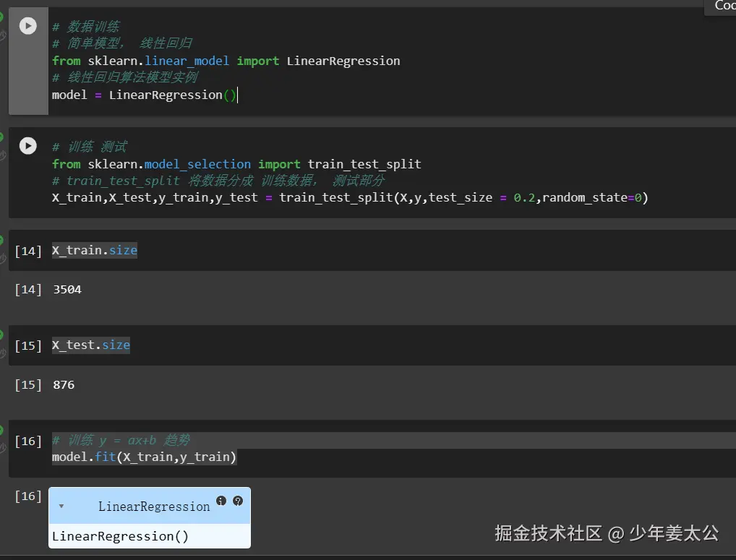The height and width of the screenshot is (560, 736).
Task: Click the from sklearn.linear_model import line
Action: tap(226, 61)
